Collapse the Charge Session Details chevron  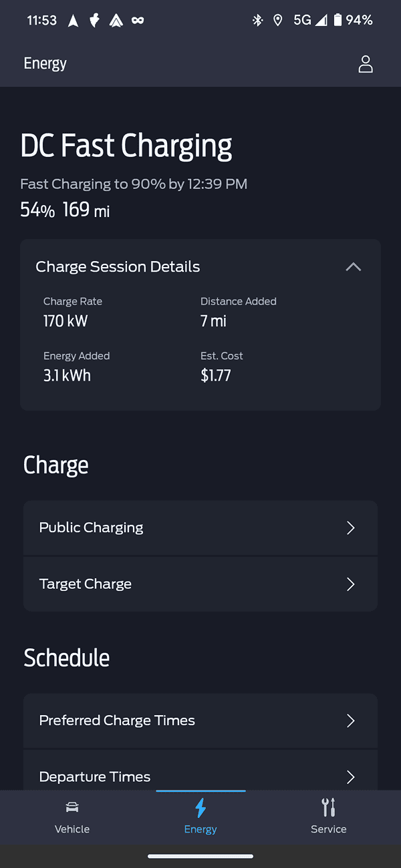(x=353, y=267)
